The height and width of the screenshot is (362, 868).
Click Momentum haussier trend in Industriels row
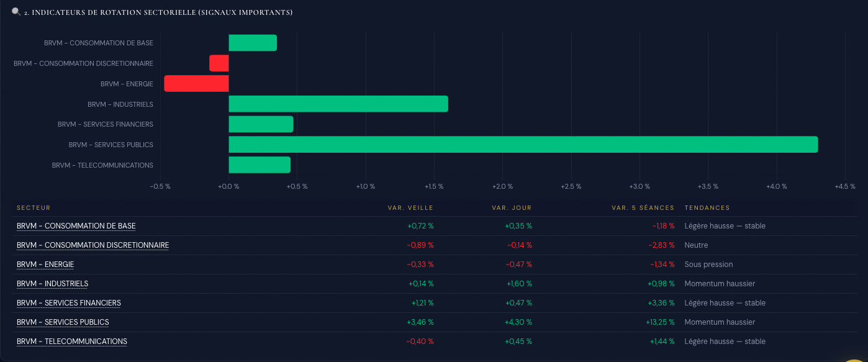point(720,284)
